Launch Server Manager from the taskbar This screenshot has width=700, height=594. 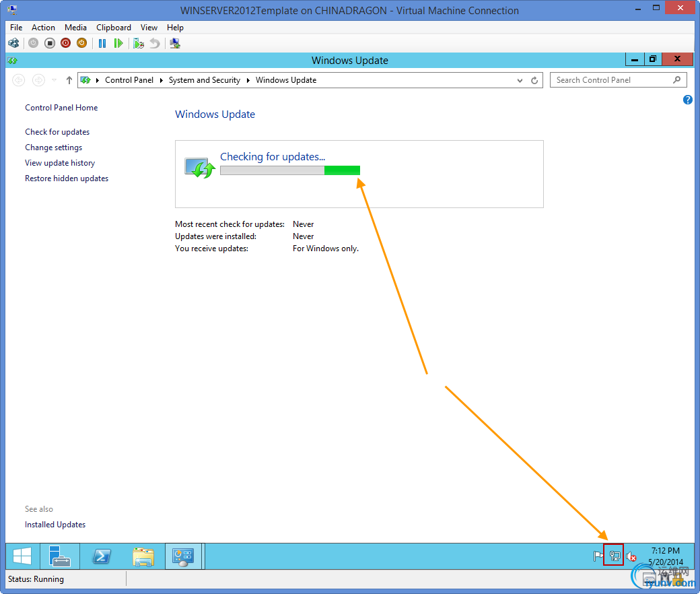[x=60, y=556]
